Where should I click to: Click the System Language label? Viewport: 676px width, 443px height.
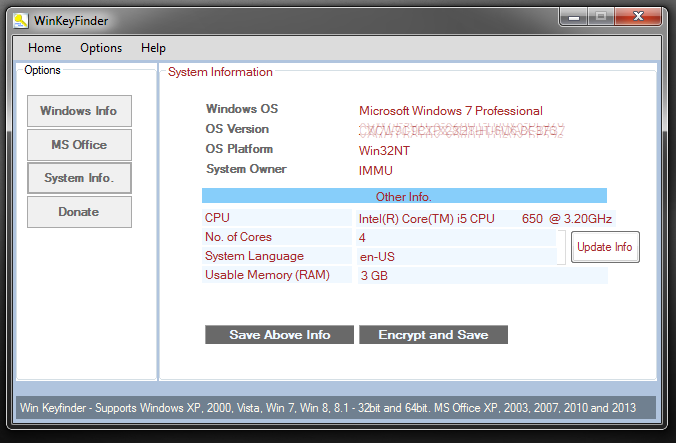[x=277, y=256]
